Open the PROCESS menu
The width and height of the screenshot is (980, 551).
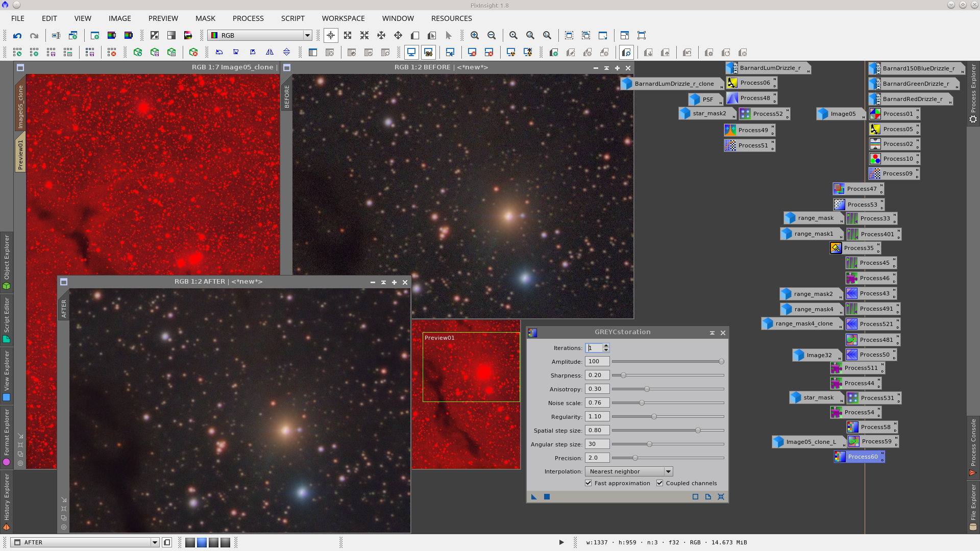click(248, 18)
